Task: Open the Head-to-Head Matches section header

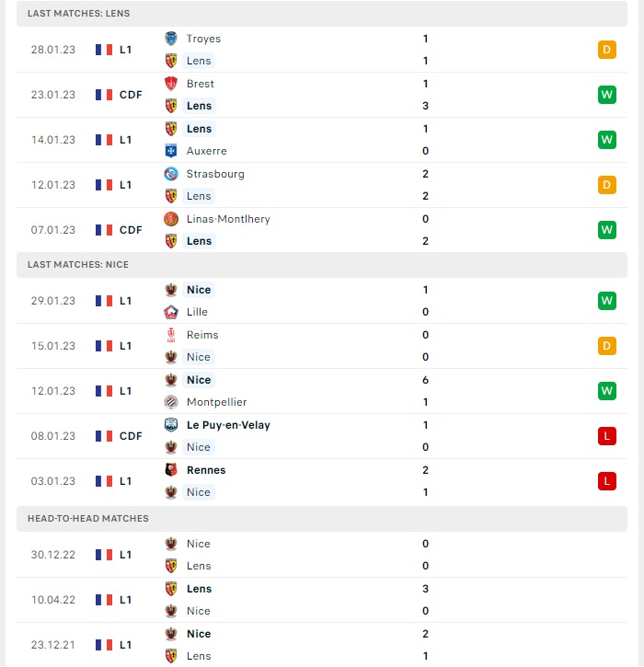Action: pyautogui.click(x=322, y=519)
